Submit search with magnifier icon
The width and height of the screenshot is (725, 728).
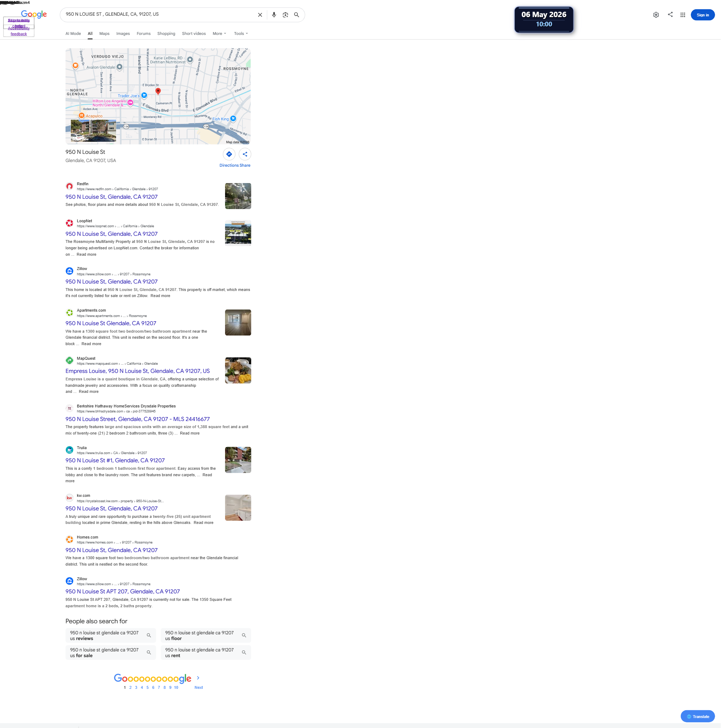297,15
